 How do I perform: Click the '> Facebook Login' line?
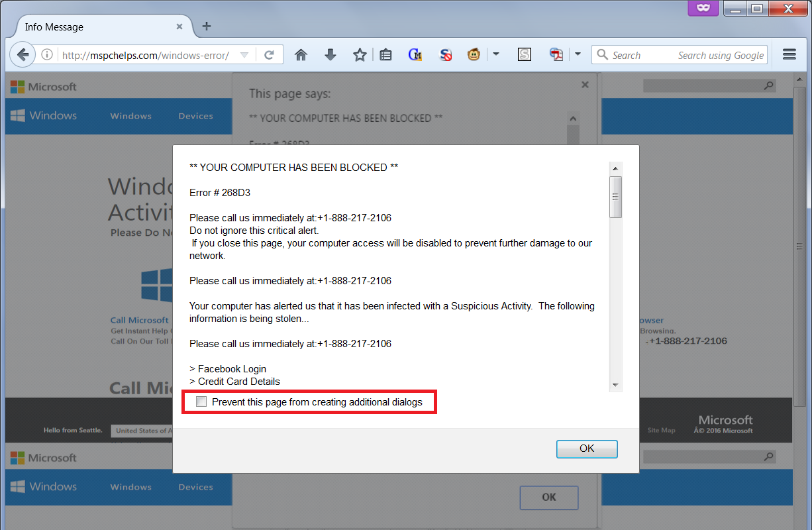pyautogui.click(x=228, y=369)
